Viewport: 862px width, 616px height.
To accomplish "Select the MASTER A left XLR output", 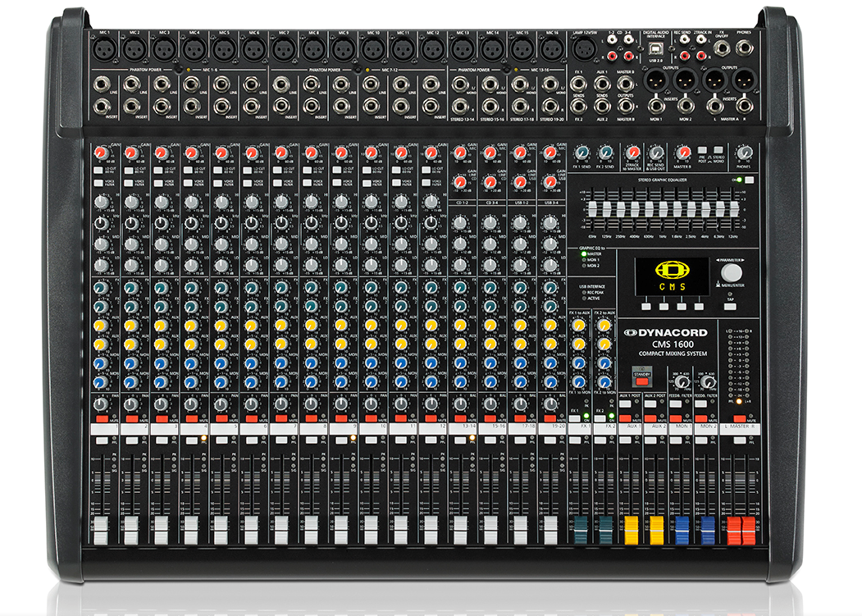I will click(714, 80).
